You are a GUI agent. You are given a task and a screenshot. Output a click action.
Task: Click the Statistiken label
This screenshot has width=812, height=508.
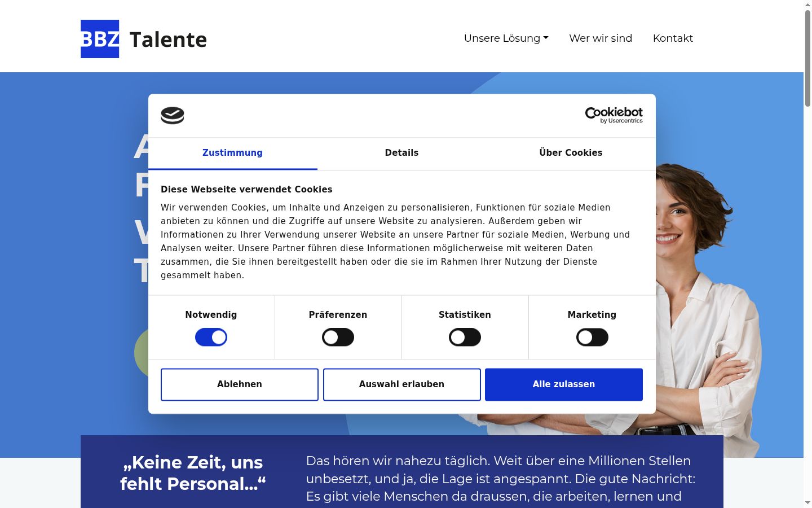[465, 315]
